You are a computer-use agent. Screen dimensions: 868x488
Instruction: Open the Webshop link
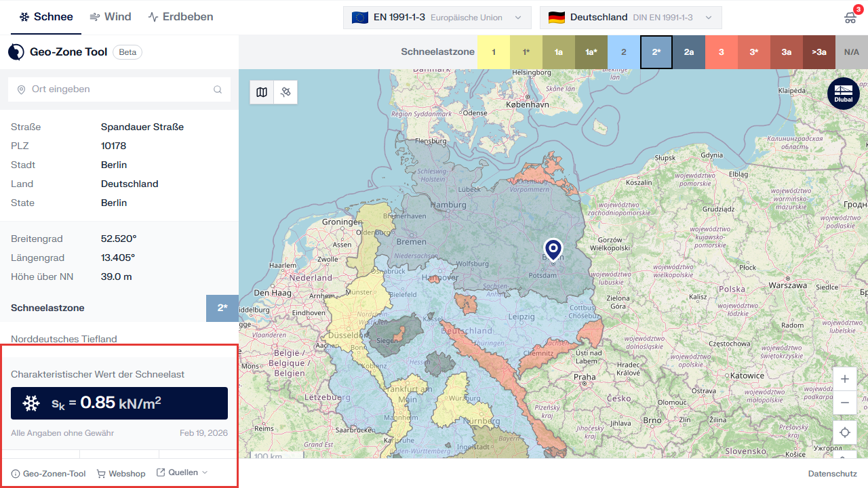[121, 474]
